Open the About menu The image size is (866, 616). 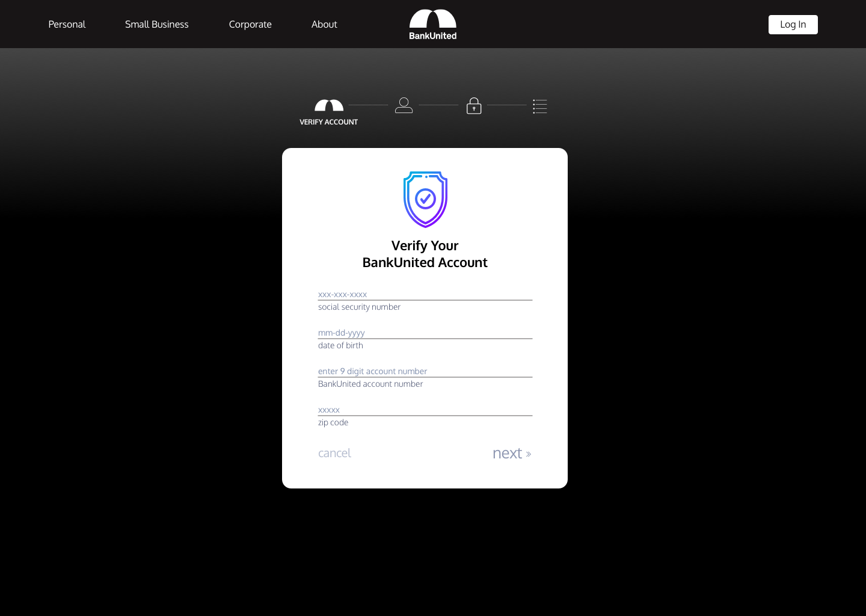coord(324,24)
